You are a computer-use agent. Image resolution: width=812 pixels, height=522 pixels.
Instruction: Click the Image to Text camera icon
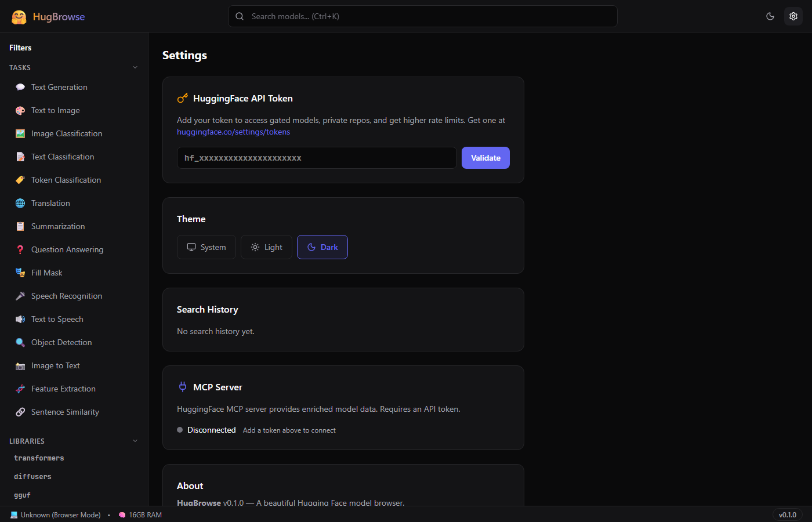pos(20,365)
